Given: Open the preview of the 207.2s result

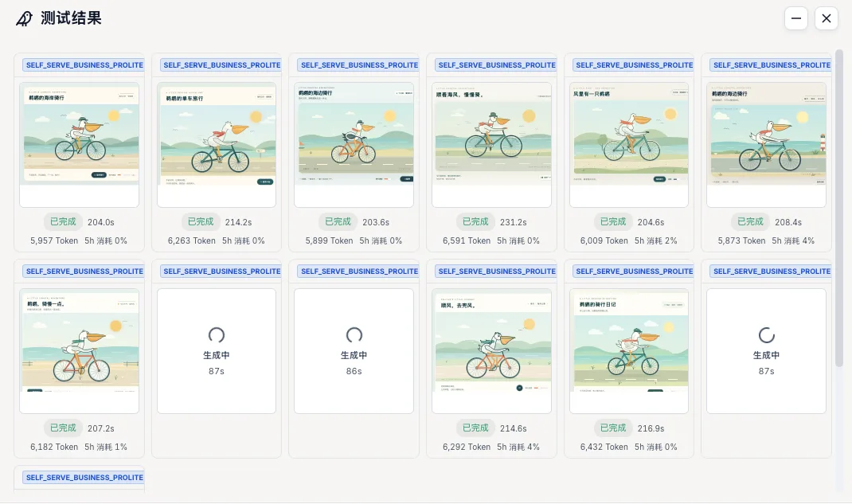Looking at the screenshot, I should tap(80, 351).
